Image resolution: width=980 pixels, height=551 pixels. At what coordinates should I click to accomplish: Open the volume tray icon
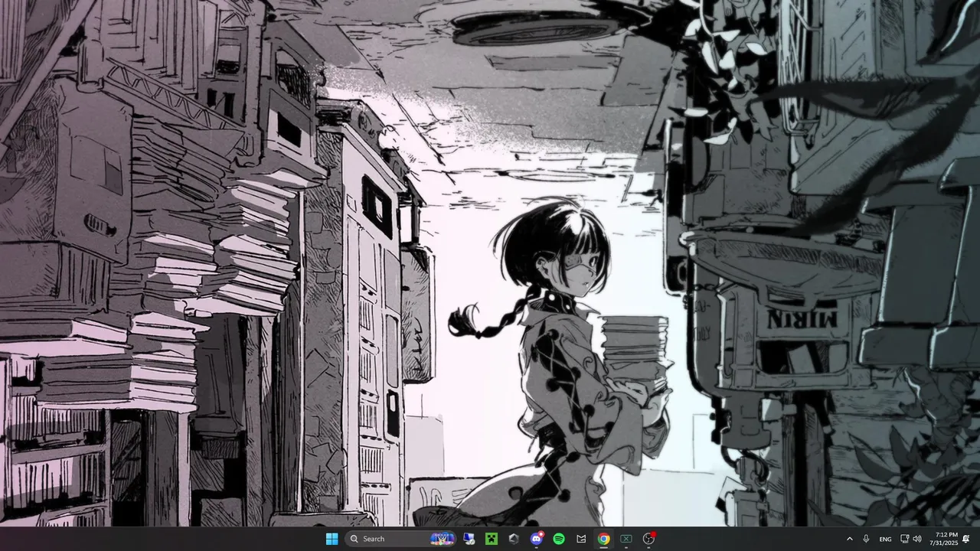(917, 539)
